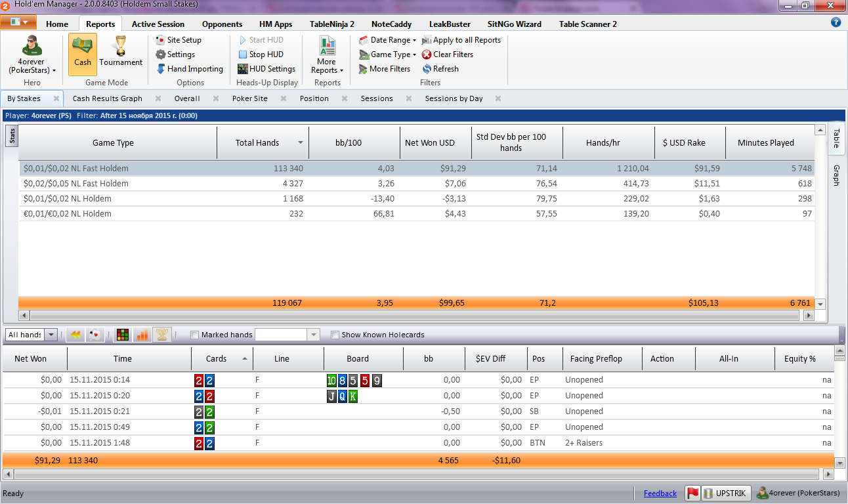This screenshot has height=504, width=848.
Task: Close the Overall report tab
Action: pos(216,98)
